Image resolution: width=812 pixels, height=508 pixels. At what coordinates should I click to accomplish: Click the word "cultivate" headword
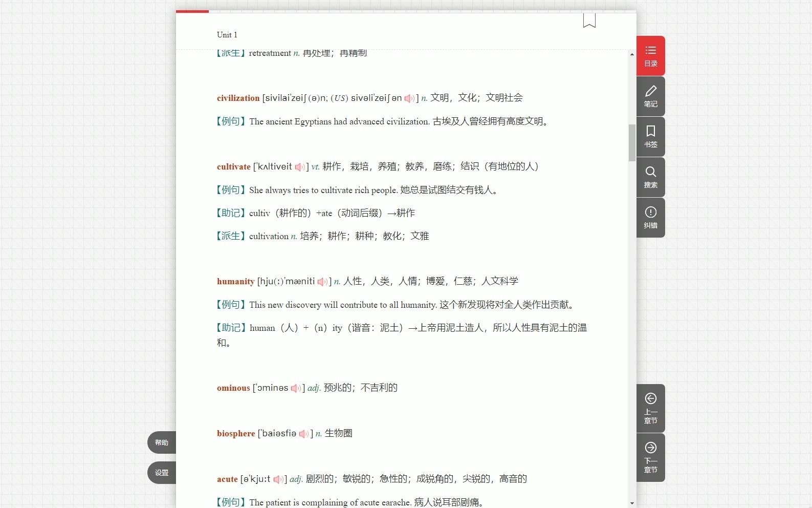234,166
